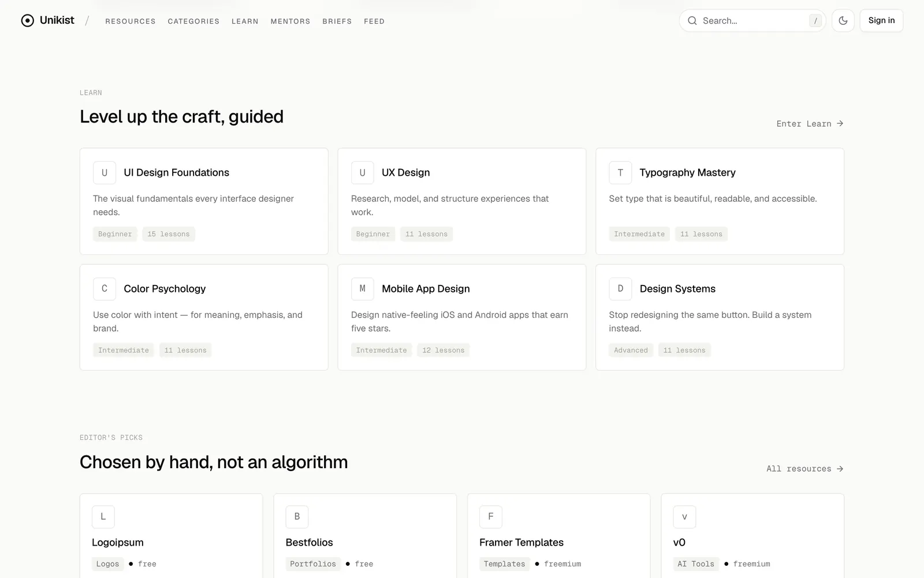Click the Advanced level badge
This screenshot has height=578, width=924.
click(x=631, y=350)
